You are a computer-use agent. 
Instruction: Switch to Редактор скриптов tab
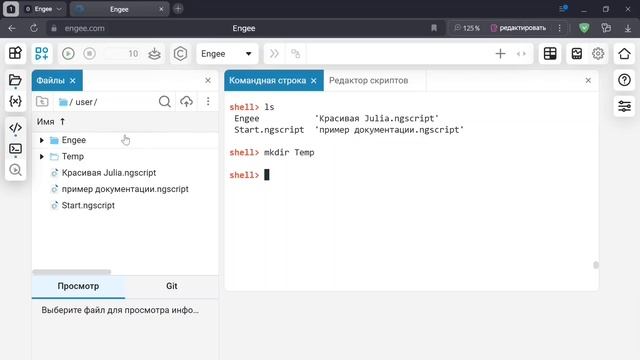pyautogui.click(x=368, y=80)
